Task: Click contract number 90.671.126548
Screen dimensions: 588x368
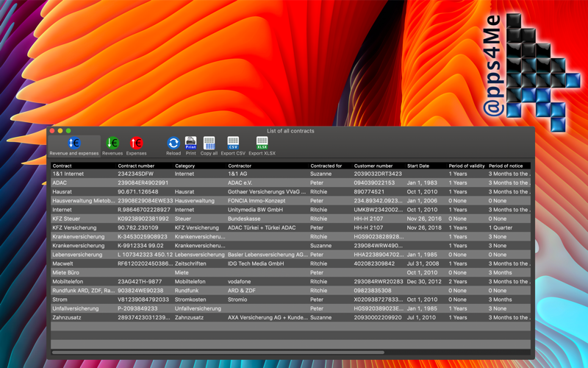Action: click(x=137, y=192)
